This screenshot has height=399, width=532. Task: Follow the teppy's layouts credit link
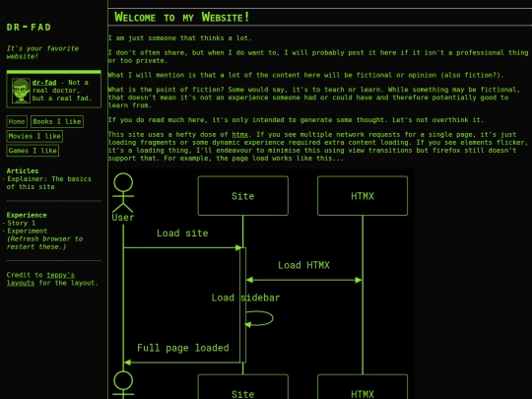[40, 279]
